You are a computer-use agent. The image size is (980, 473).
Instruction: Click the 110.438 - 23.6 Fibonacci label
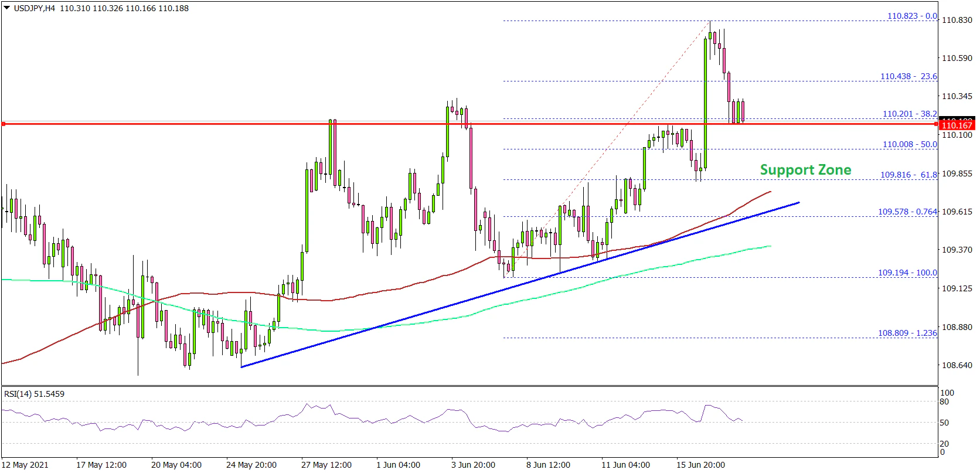[908, 76]
